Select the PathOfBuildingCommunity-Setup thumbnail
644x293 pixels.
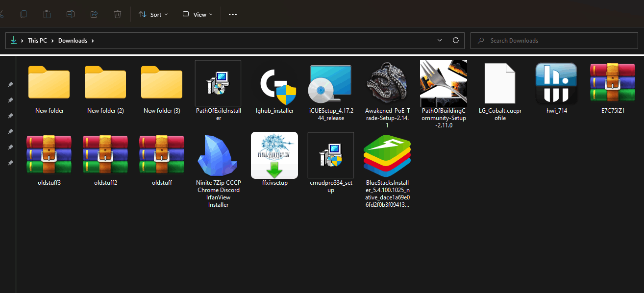[x=444, y=82]
